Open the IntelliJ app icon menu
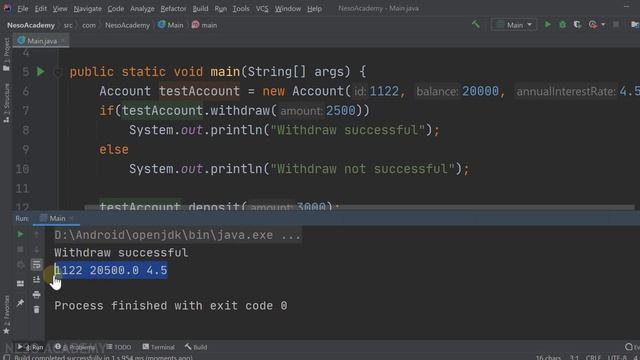 [7, 8]
